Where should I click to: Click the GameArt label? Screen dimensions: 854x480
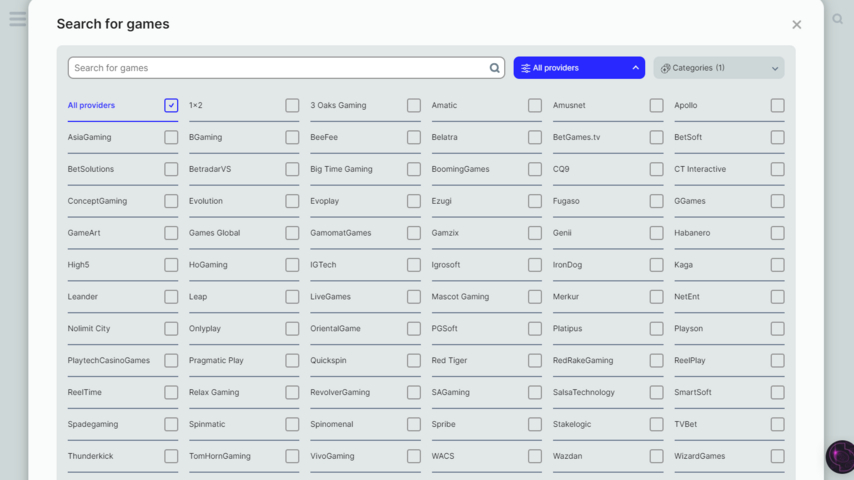pyautogui.click(x=84, y=233)
